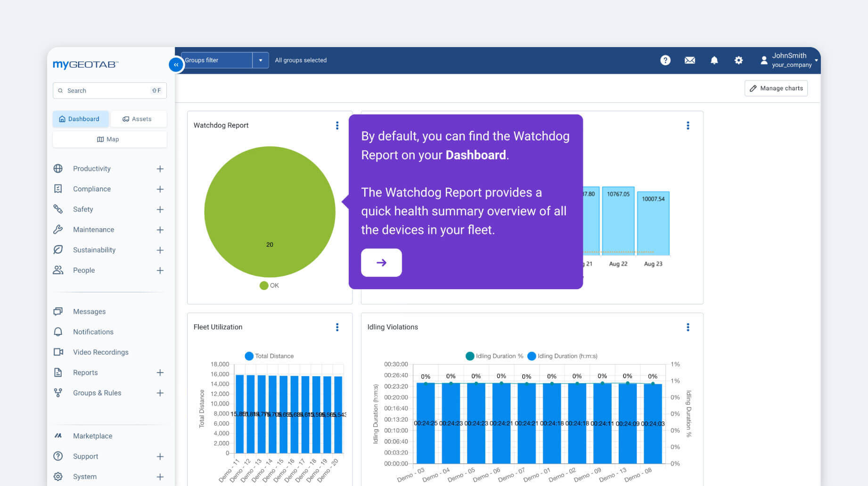Click the Watchdog Report chart title
This screenshot has height=486, width=868.
[221, 125]
